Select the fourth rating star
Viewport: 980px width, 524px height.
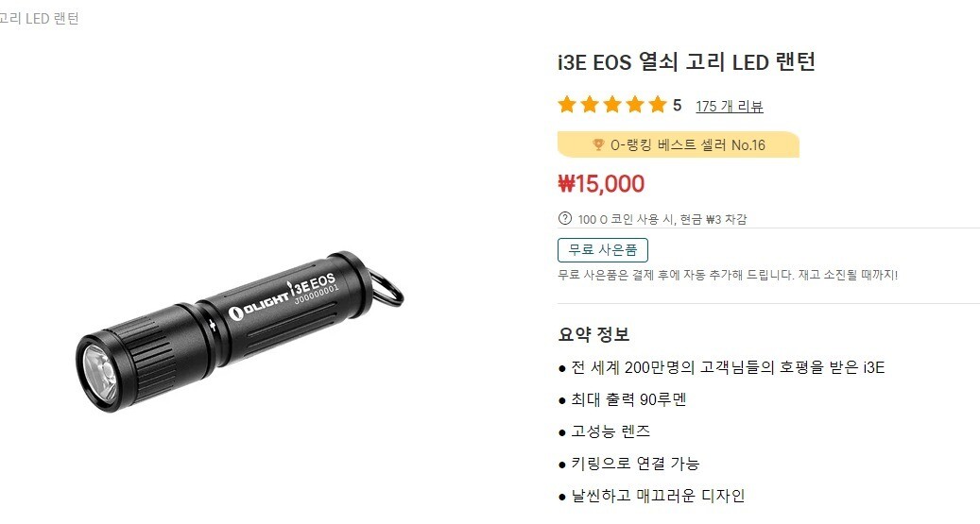click(634, 104)
